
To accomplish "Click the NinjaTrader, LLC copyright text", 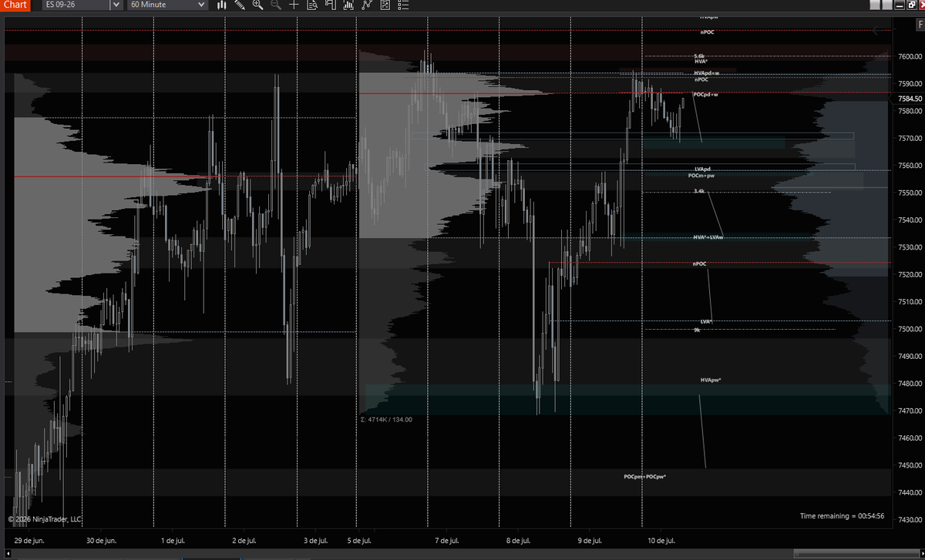I will coord(45,519).
